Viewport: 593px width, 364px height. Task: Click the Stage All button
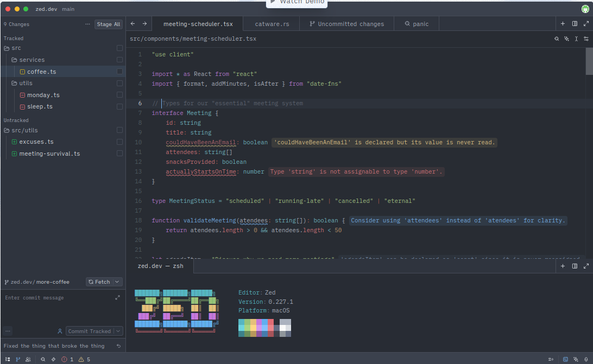109,24
